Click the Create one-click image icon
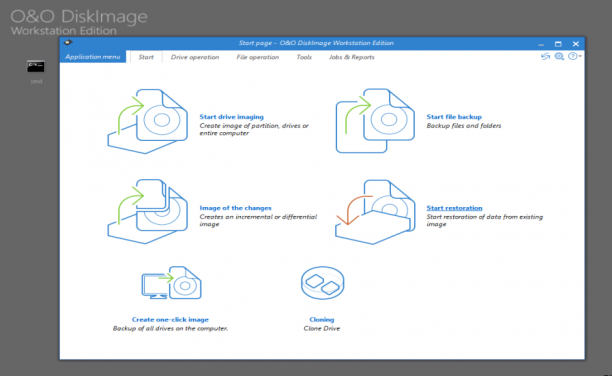Viewport: 612px width, 376px height. tap(171, 283)
